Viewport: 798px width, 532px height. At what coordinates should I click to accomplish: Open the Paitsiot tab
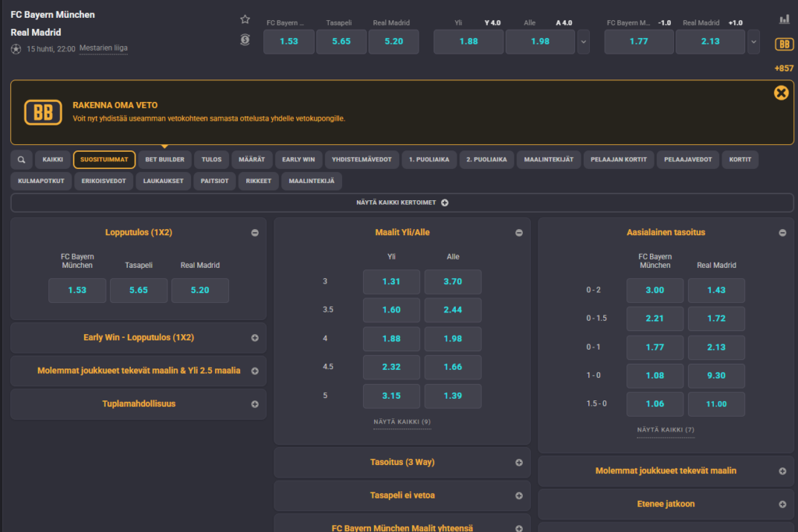215,181
